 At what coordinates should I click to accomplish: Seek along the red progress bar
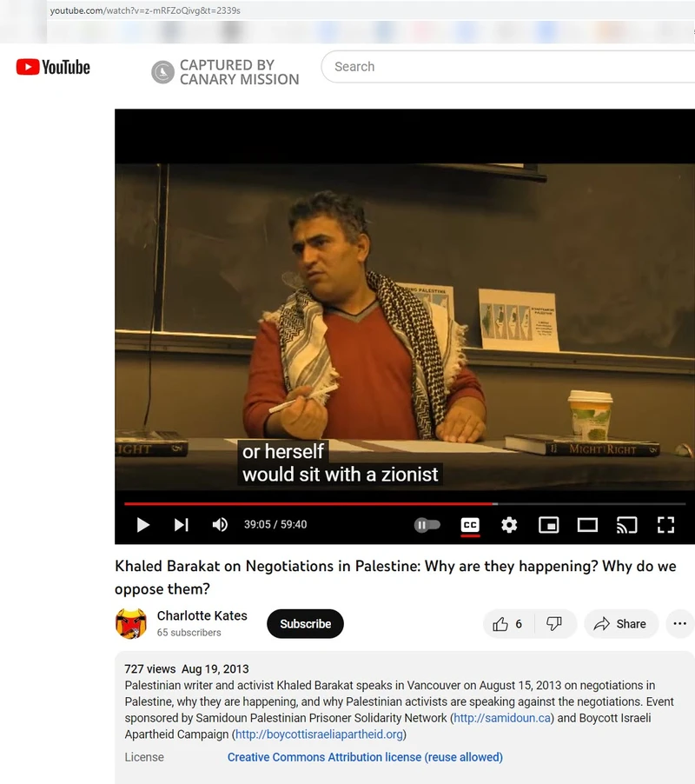click(405, 504)
